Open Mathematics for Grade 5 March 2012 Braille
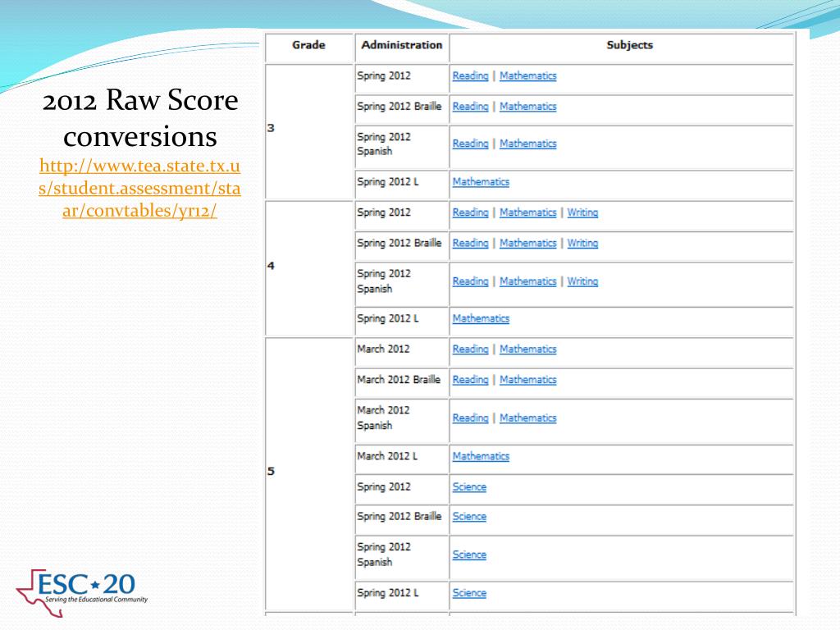Viewport: 840px width, 630px height. 527,380
